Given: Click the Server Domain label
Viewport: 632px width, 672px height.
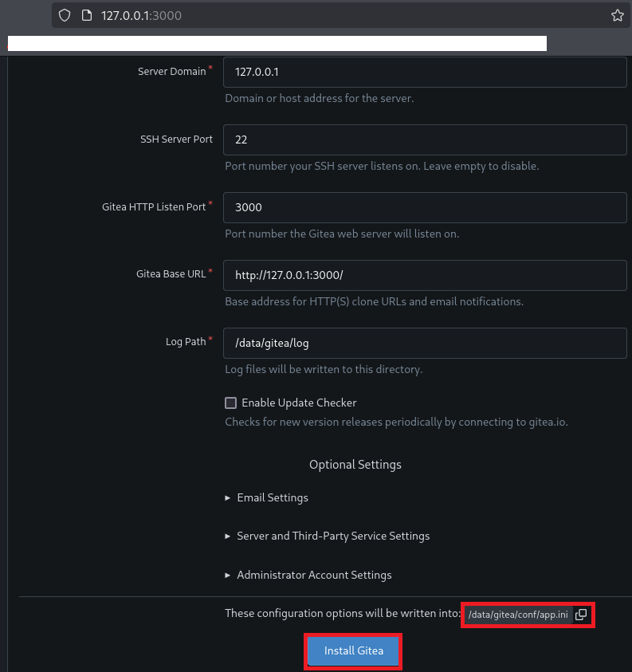Looking at the screenshot, I should pyautogui.click(x=171, y=71).
